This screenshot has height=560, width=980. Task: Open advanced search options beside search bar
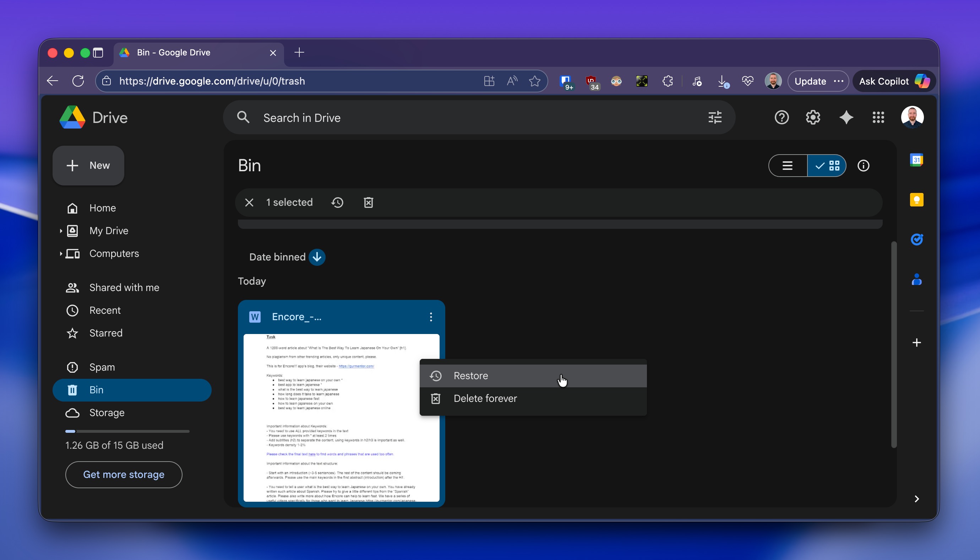pos(715,117)
